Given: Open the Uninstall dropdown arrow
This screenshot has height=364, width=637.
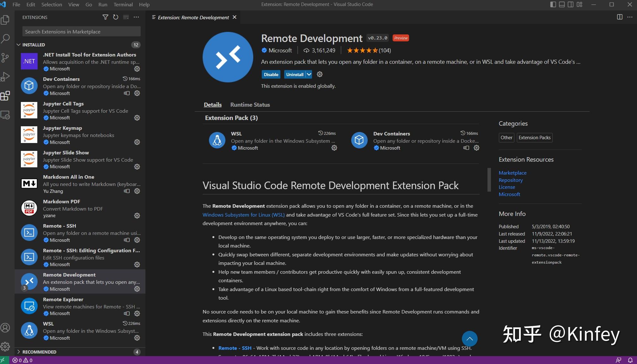Looking at the screenshot, I should coord(309,74).
